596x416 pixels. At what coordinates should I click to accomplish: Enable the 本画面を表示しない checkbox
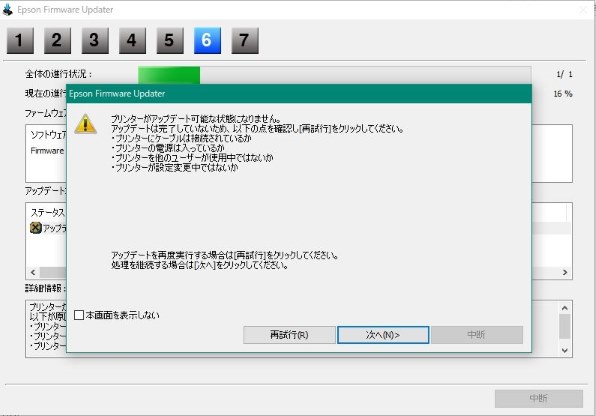click(79, 315)
